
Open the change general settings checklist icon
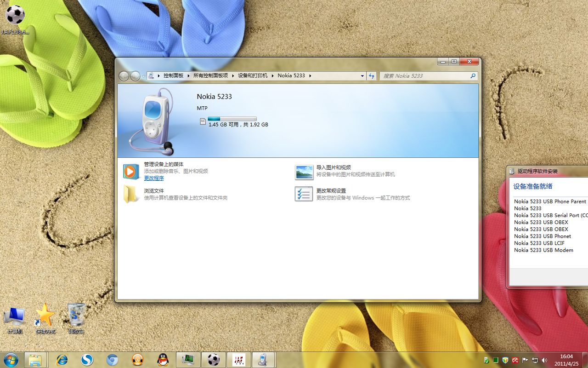coord(304,194)
